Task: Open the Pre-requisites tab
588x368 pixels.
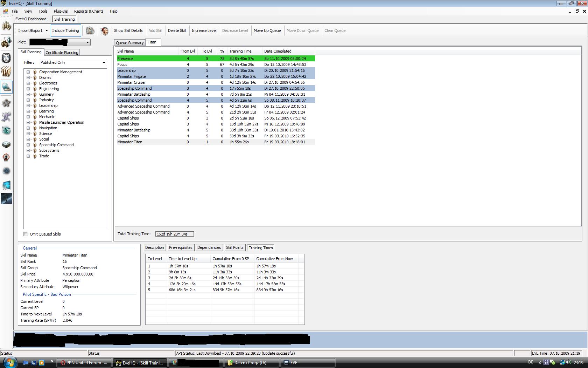Action: [181, 247]
